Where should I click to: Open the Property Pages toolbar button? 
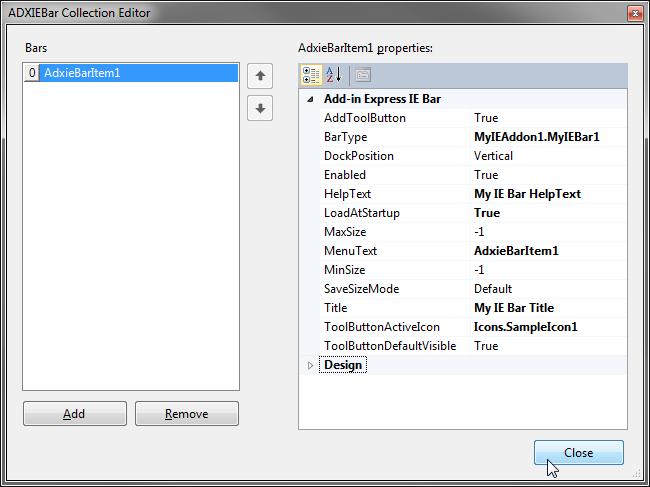(x=363, y=75)
